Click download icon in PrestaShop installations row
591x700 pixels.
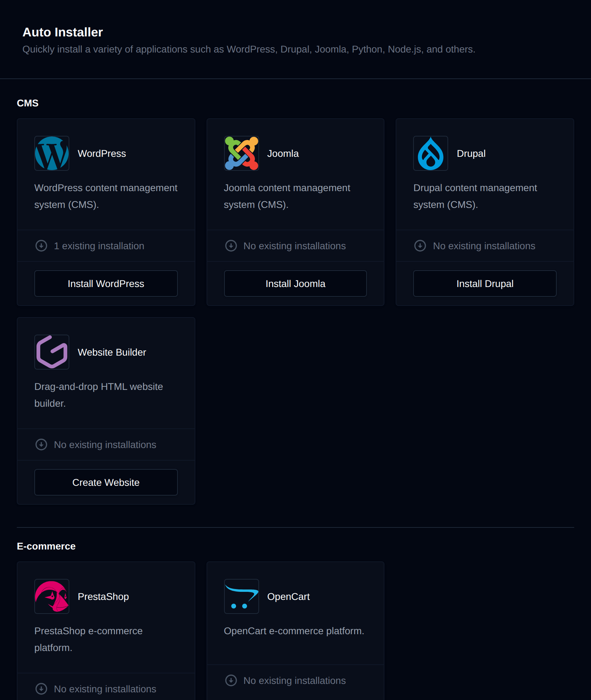tap(41, 689)
